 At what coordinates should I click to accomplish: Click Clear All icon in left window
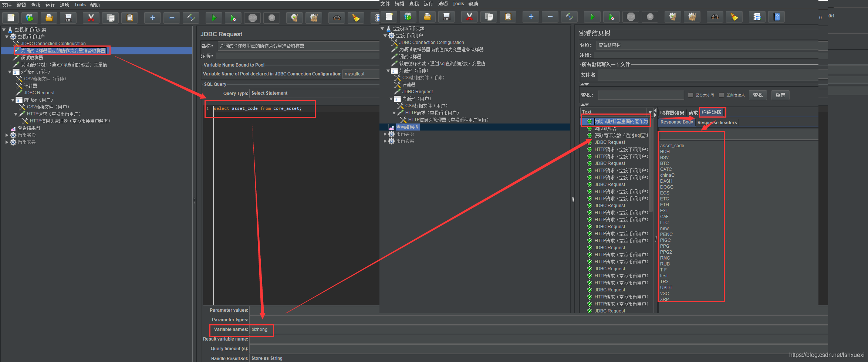[314, 18]
